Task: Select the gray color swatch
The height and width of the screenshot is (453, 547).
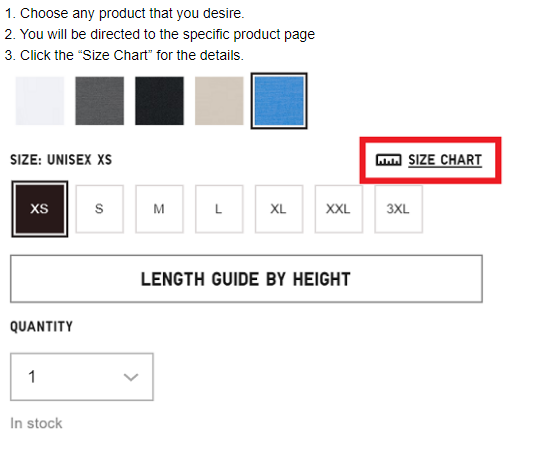Action: (99, 101)
